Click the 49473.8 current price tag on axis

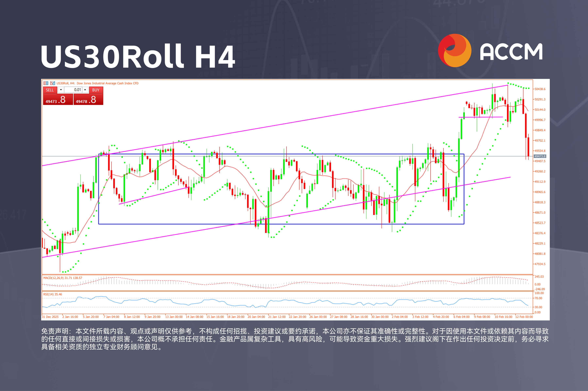[x=540, y=156]
